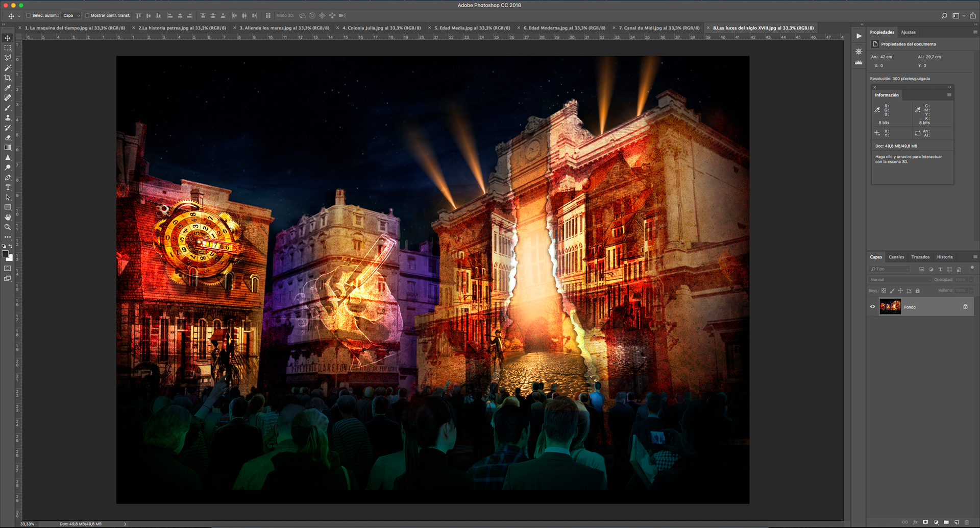The height and width of the screenshot is (528, 980).
Task: Click the background color swatch
Action: pos(10,258)
